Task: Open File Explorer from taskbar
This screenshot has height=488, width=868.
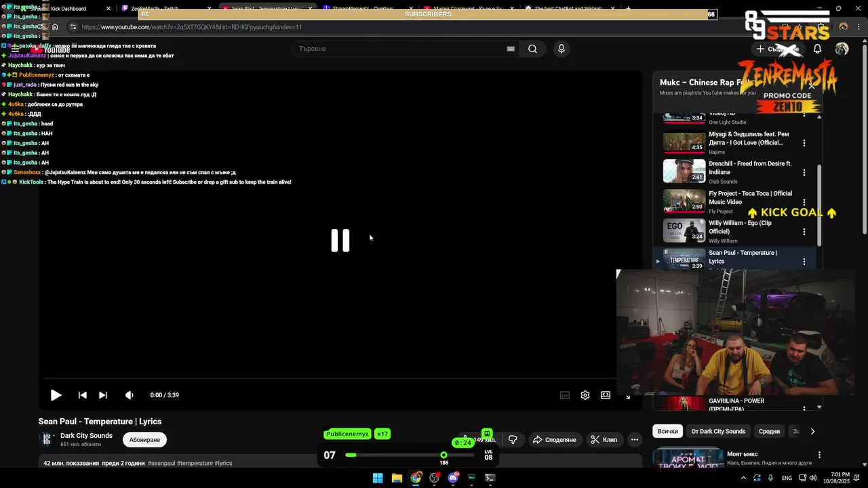Action: pos(397,478)
